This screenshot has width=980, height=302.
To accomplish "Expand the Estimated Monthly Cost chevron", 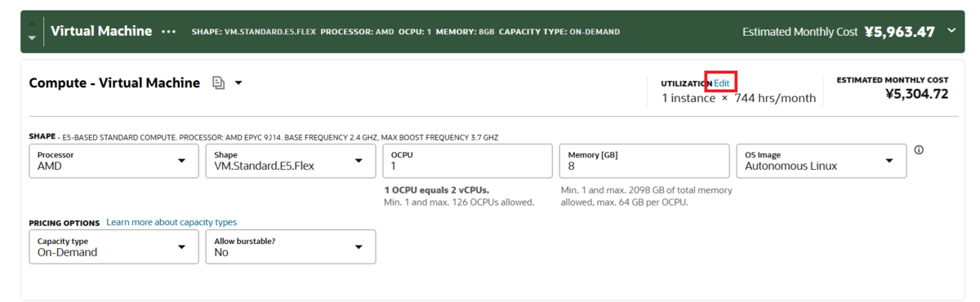I will [951, 31].
